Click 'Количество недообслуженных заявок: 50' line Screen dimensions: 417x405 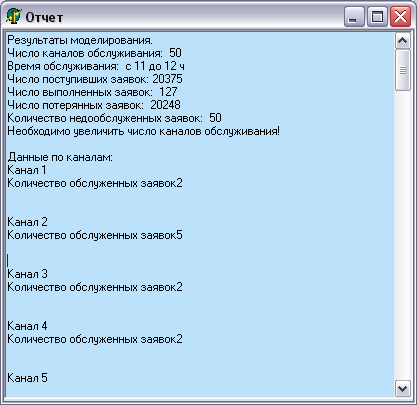pos(114,118)
